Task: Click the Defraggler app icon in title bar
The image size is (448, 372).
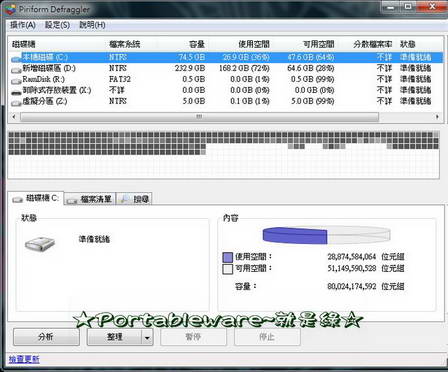Action: coord(10,9)
